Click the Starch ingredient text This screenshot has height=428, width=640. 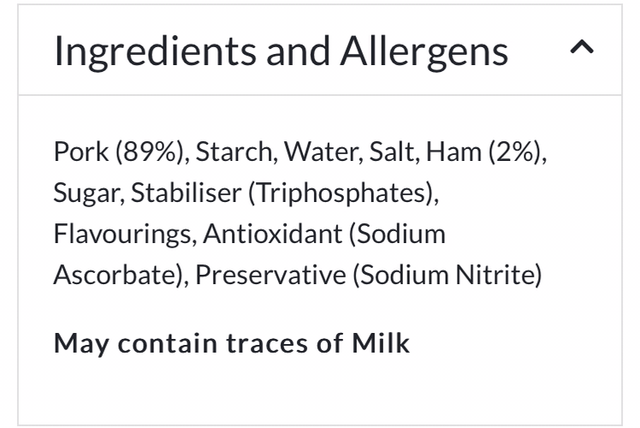point(235,152)
